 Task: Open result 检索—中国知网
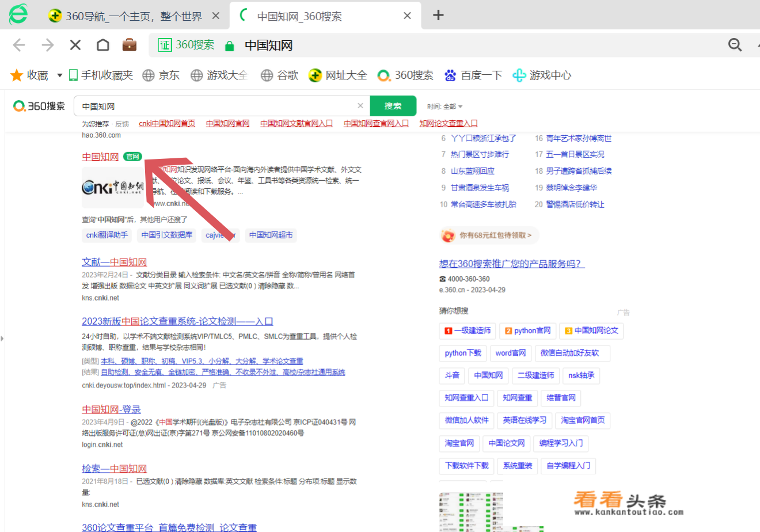(x=114, y=469)
